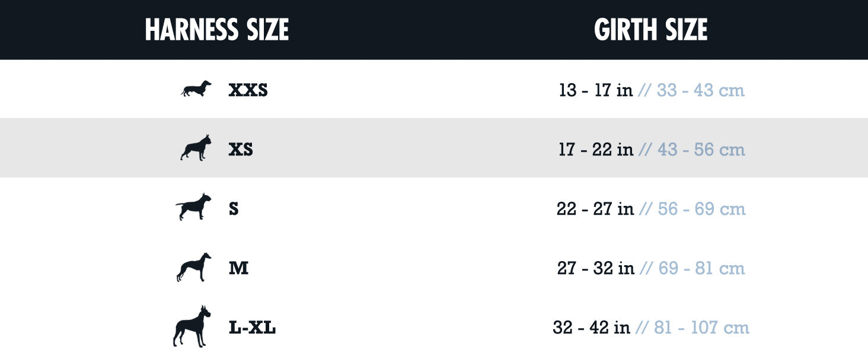This screenshot has height=356, width=868.
Task: Click the HARNESS SIZE column header
Action: [x=217, y=30]
